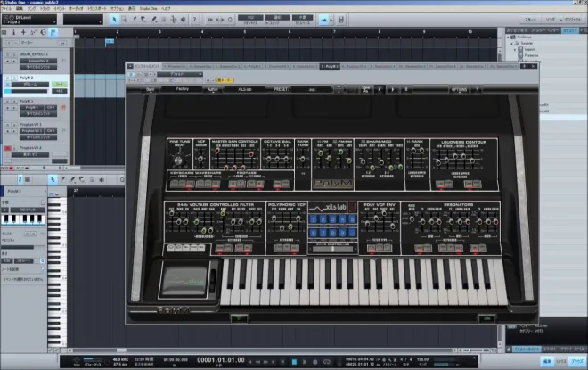Click the oscilloscope display on the PolyM
The height and width of the screenshot is (370, 588).
coord(185,281)
